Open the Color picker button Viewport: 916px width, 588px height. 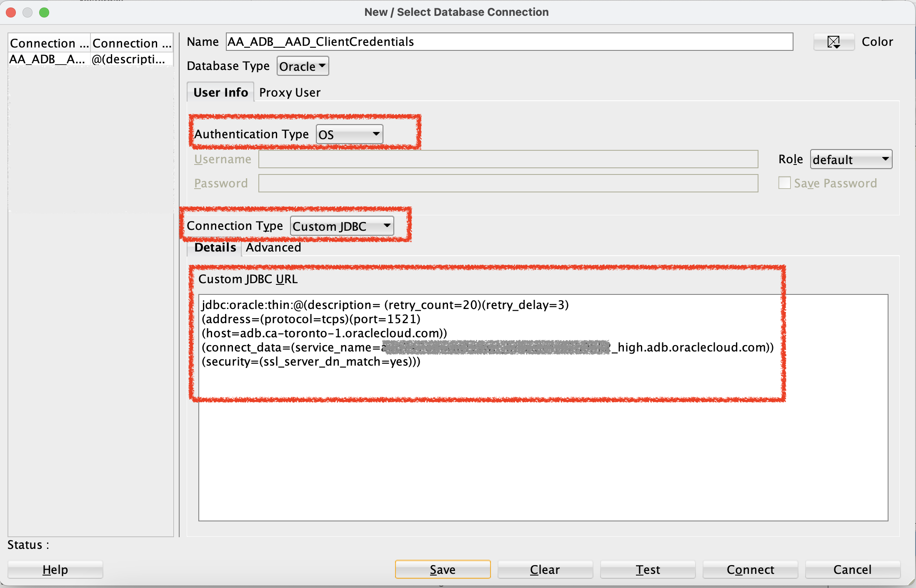point(833,42)
